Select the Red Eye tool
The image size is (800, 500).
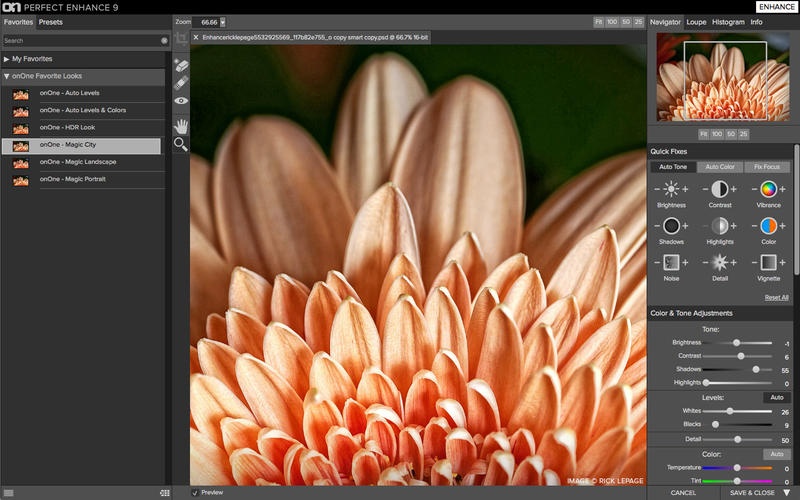click(x=181, y=101)
